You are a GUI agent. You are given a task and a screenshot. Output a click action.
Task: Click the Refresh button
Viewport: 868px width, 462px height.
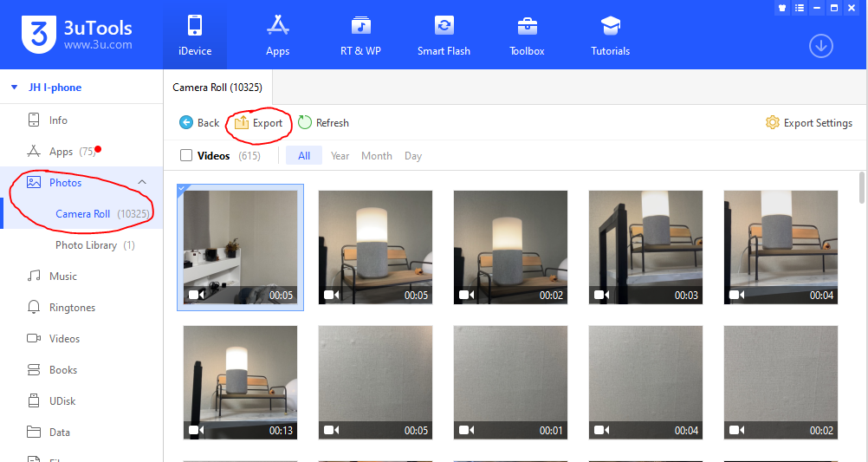[x=323, y=123]
